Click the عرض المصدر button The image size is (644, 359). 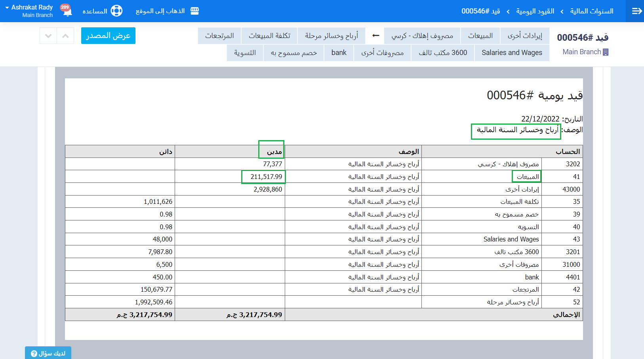108,36
